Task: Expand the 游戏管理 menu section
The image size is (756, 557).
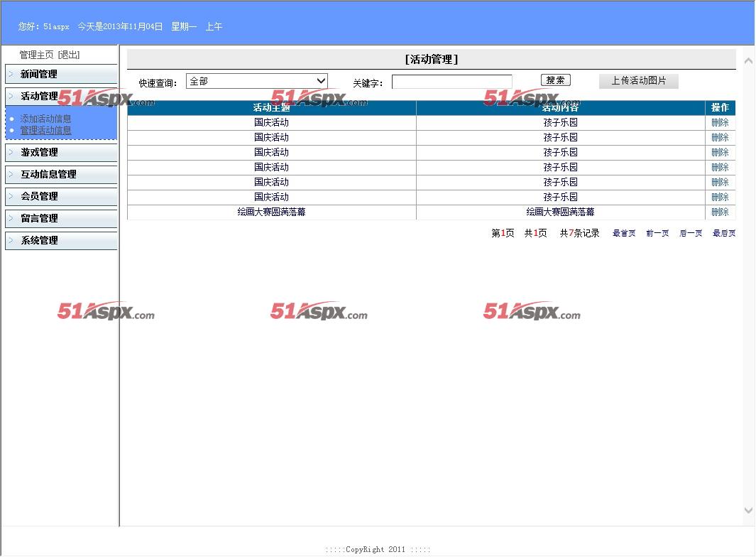Action: 39,152
